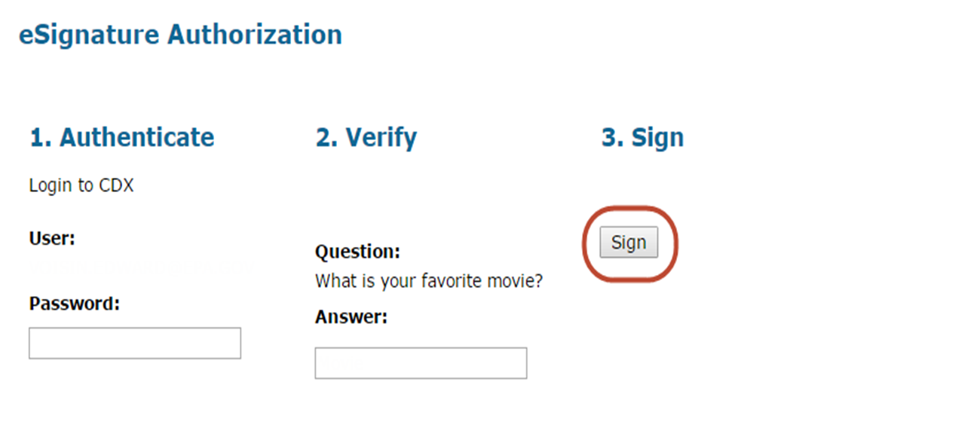Click the Sign button

click(x=629, y=243)
